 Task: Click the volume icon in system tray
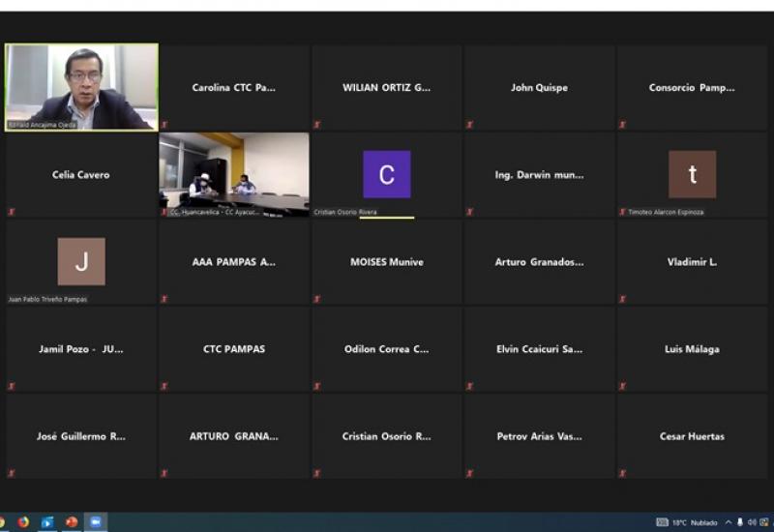752,522
